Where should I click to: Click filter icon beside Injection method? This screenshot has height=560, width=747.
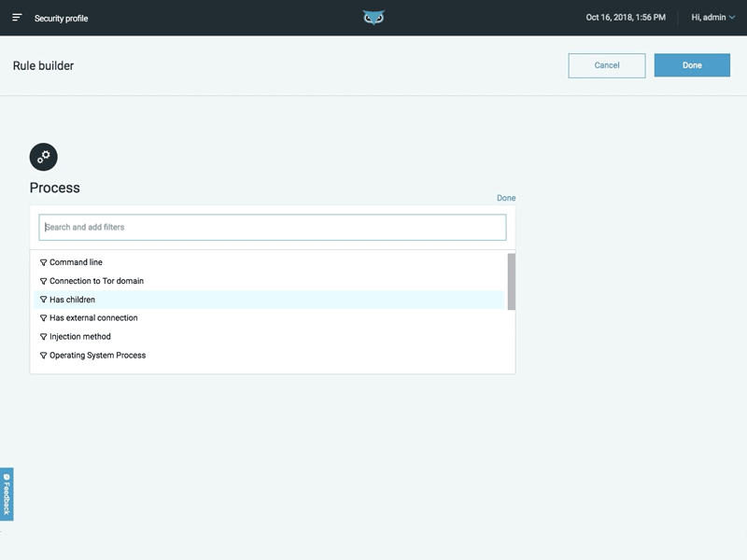click(43, 337)
